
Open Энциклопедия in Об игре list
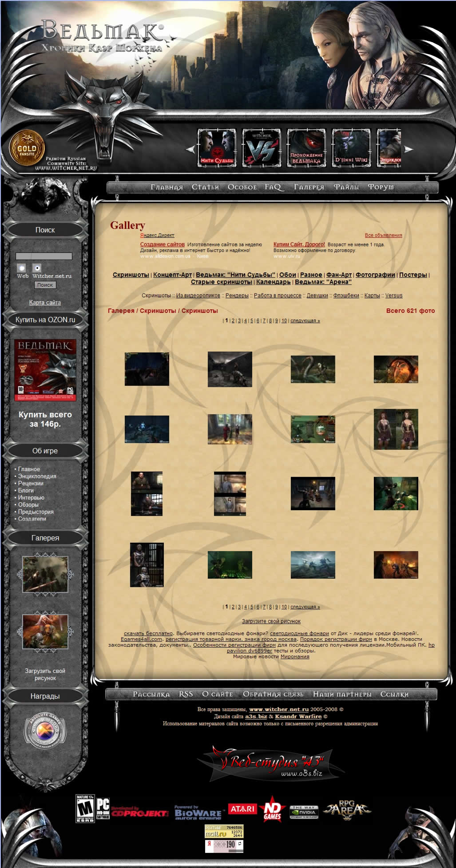pos(37,476)
